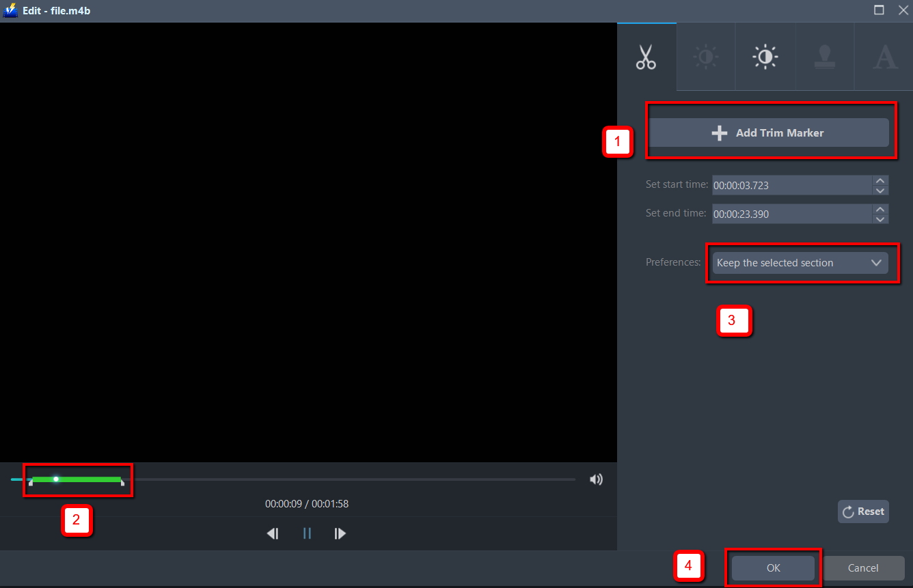Increase the end time with up arrow
The image size is (913, 588).
click(x=880, y=210)
